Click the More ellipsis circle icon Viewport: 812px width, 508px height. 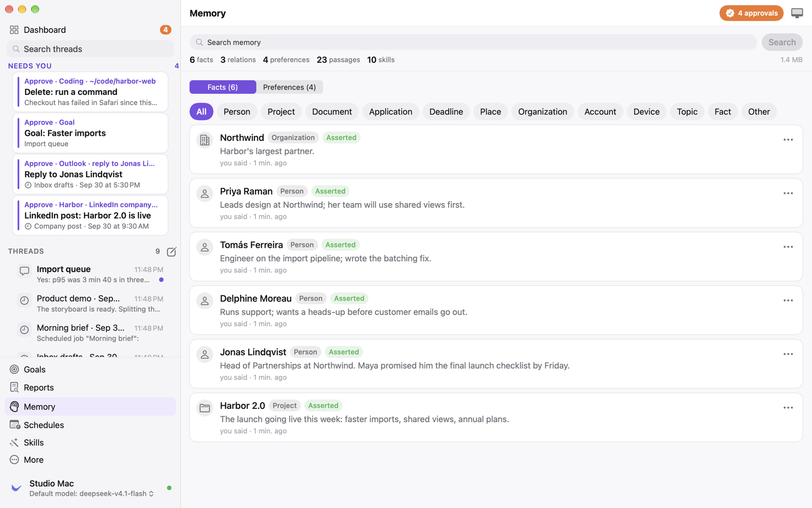click(14, 460)
